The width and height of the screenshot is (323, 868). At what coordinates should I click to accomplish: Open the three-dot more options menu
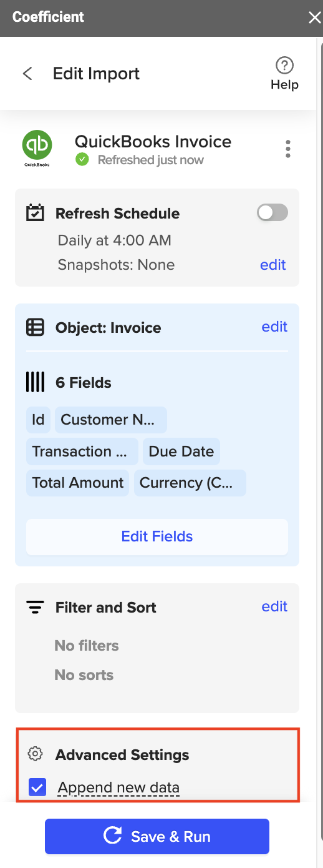click(x=287, y=149)
